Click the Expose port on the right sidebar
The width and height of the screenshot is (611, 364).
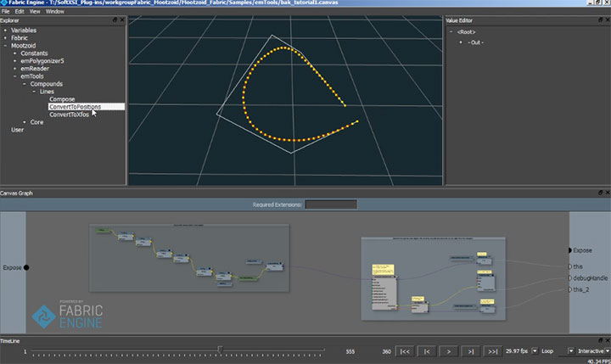[569, 250]
